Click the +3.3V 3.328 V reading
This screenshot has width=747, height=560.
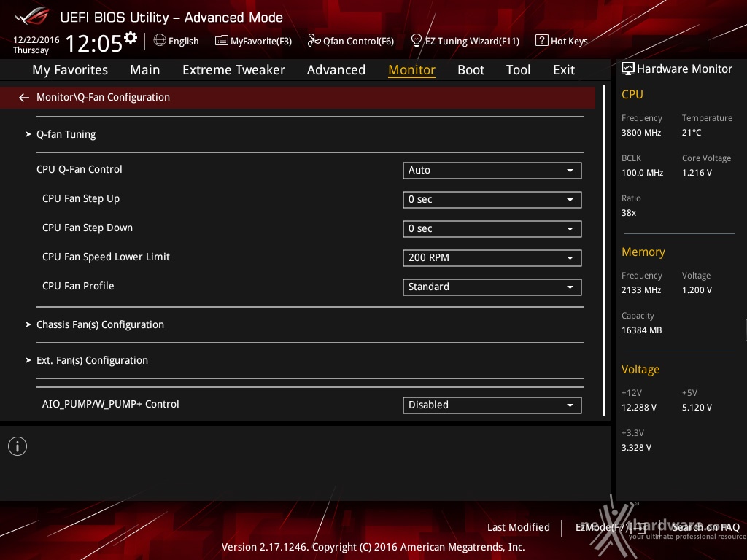pyautogui.click(x=636, y=448)
